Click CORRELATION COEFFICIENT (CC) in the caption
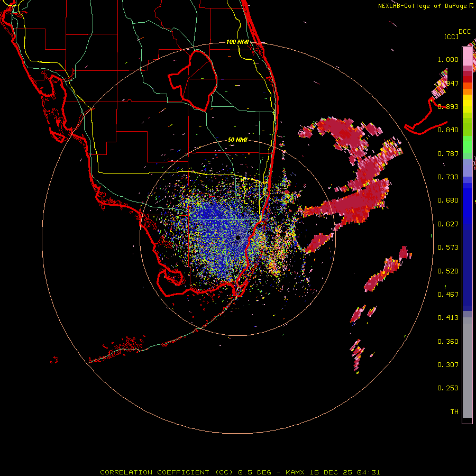Image resolution: width=476 pixels, height=476 pixels. coord(167,472)
